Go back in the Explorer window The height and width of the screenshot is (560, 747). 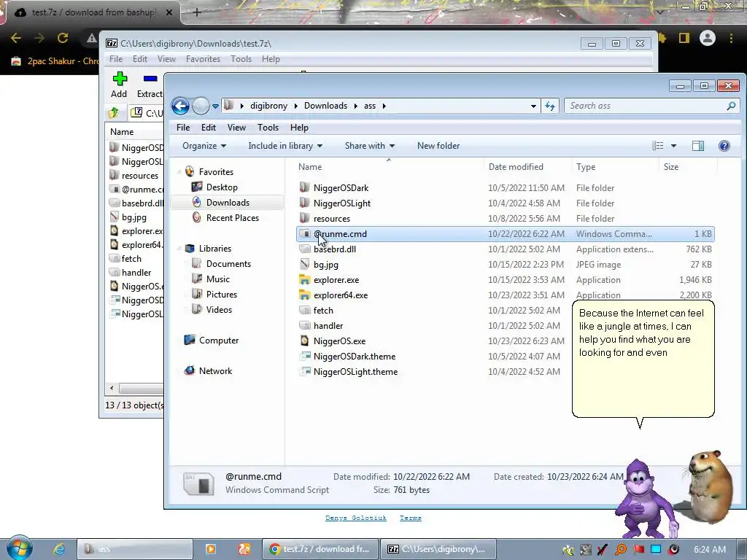click(x=181, y=106)
